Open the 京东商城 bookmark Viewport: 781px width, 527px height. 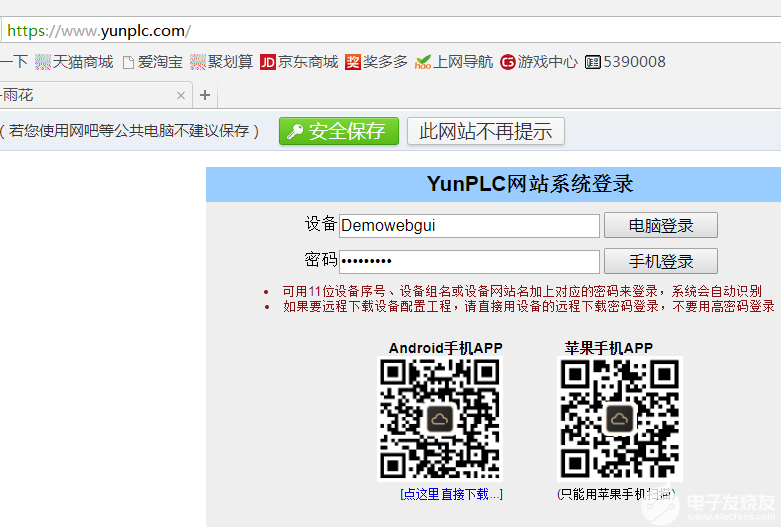point(299,62)
